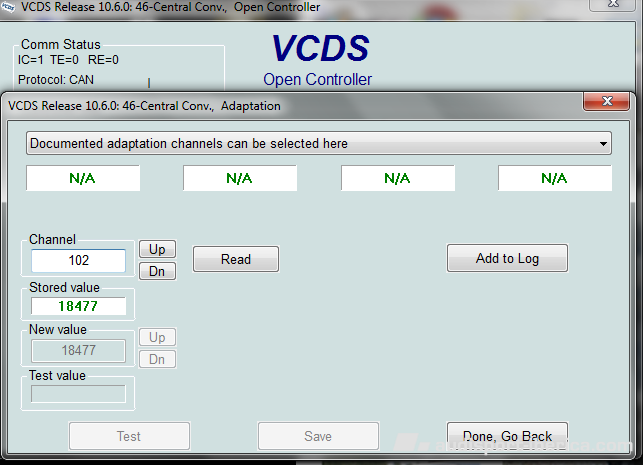The height and width of the screenshot is (465, 643).
Task: Click the Test value field
Action: tap(78, 394)
